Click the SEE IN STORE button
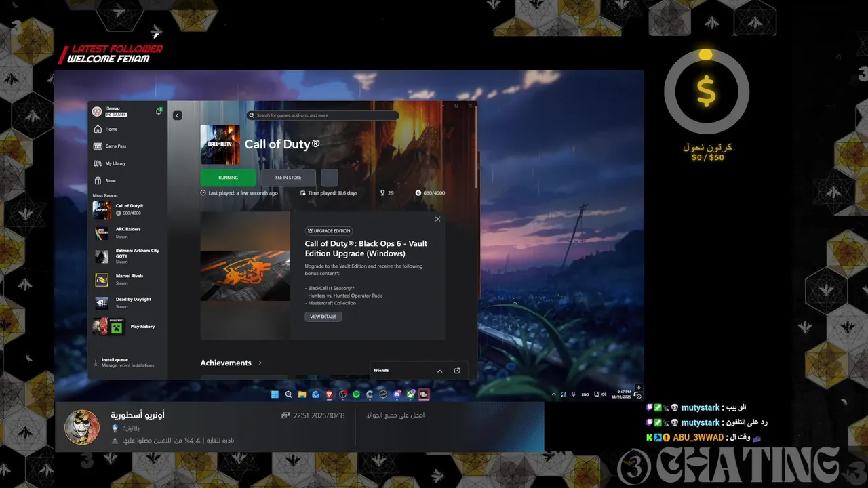868x488 pixels. click(288, 178)
